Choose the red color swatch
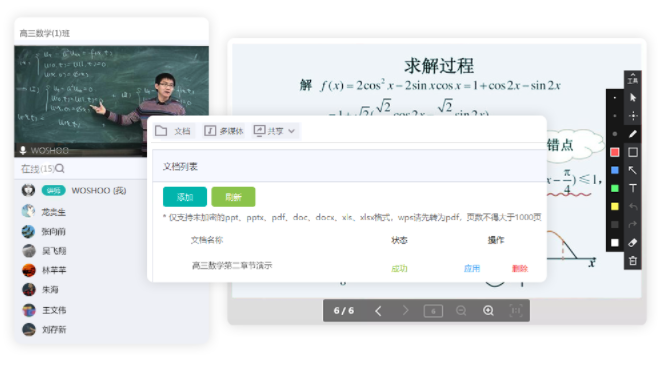This screenshot has height=372, width=664. tap(615, 152)
